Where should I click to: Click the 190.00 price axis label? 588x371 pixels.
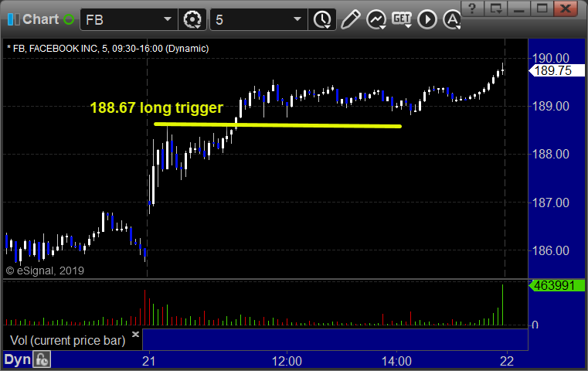[x=551, y=58]
